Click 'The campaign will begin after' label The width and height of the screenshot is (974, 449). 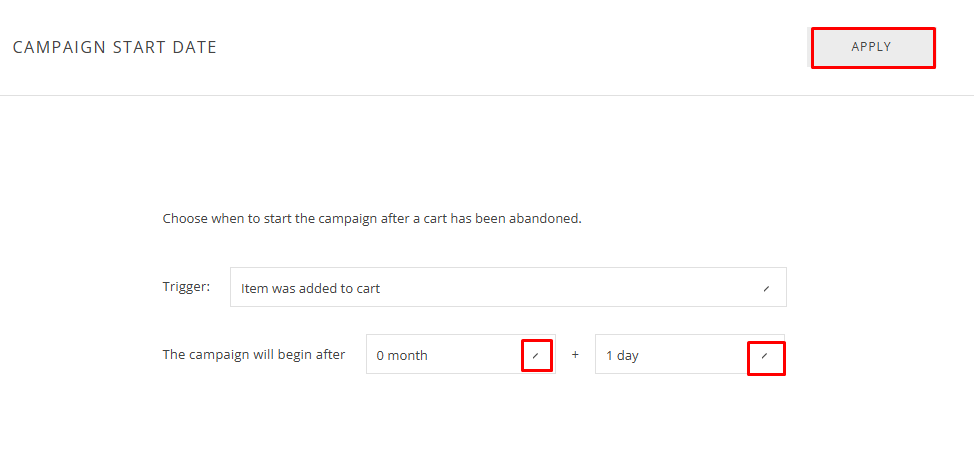(x=254, y=354)
